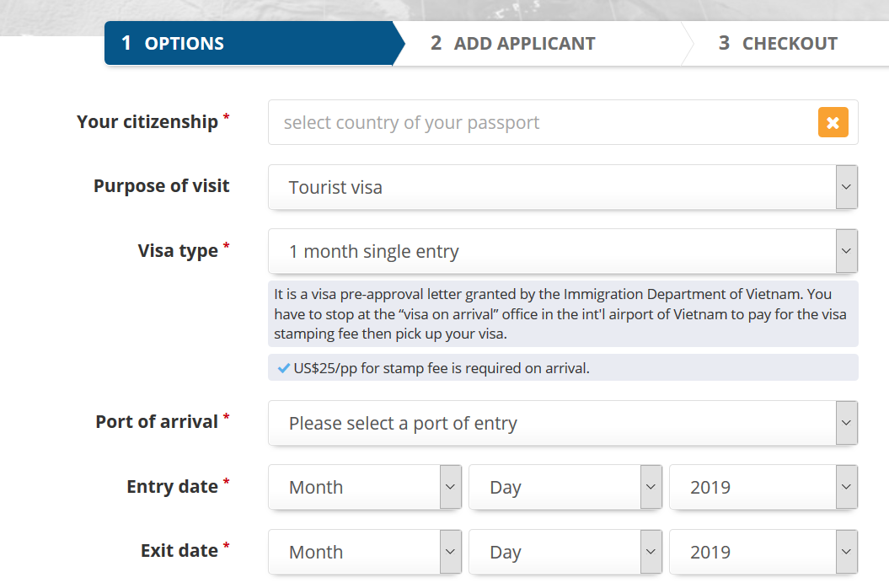The image size is (889, 588).
Task: Open the Entry date Day dropdown
Action: 554,487
